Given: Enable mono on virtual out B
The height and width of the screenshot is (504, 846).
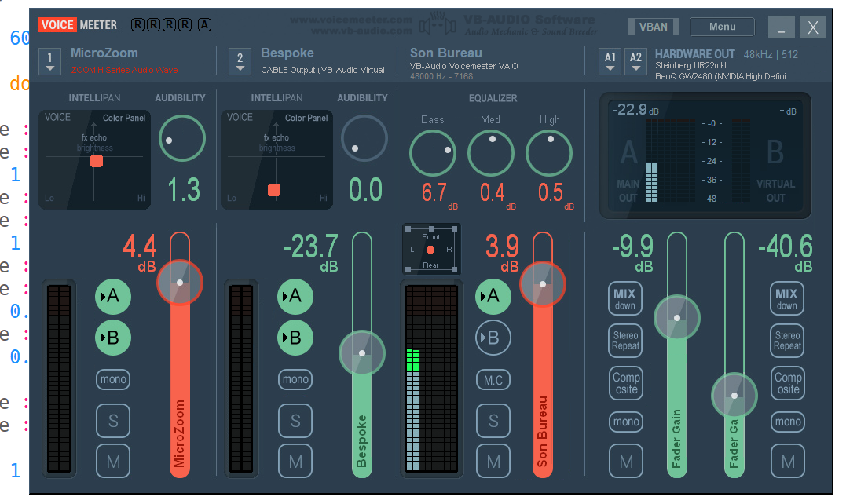Looking at the screenshot, I should [x=788, y=422].
